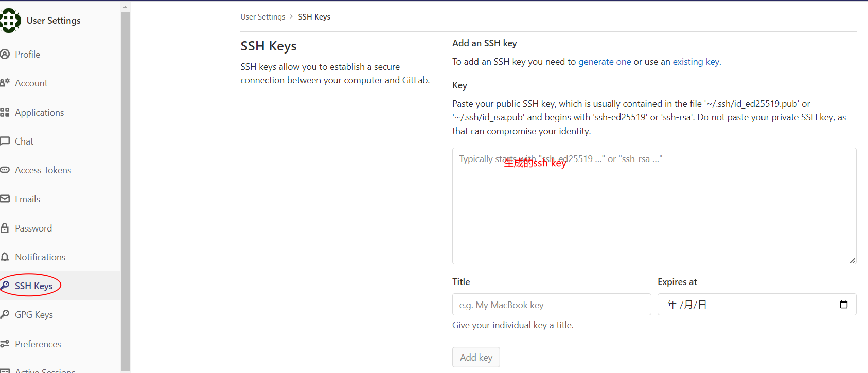868x373 pixels.
Task: Click the sidebar scrollbar up arrow
Action: point(125,7)
